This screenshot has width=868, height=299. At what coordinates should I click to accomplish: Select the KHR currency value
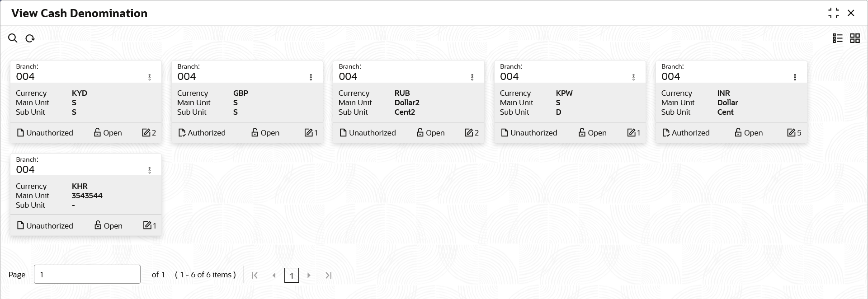[80, 186]
